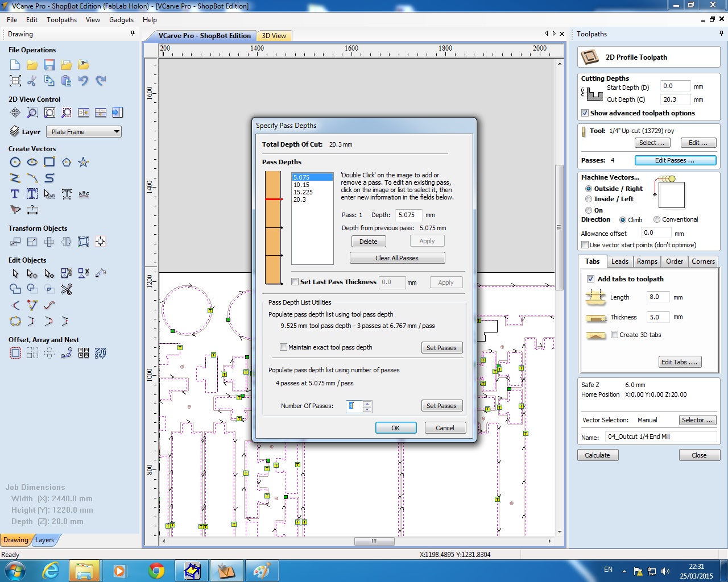
Task: Select the Draw Circle tool
Action: click(x=15, y=163)
